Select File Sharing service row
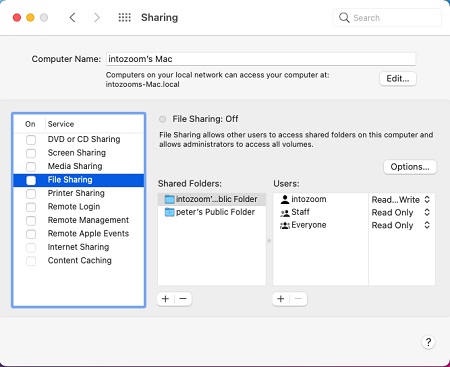This screenshot has height=367, width=450. [x=79, y=180]
